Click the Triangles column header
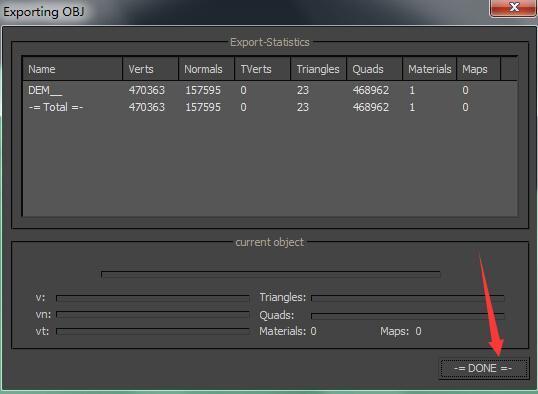This screenshot has width=538, height=394. 318,69
